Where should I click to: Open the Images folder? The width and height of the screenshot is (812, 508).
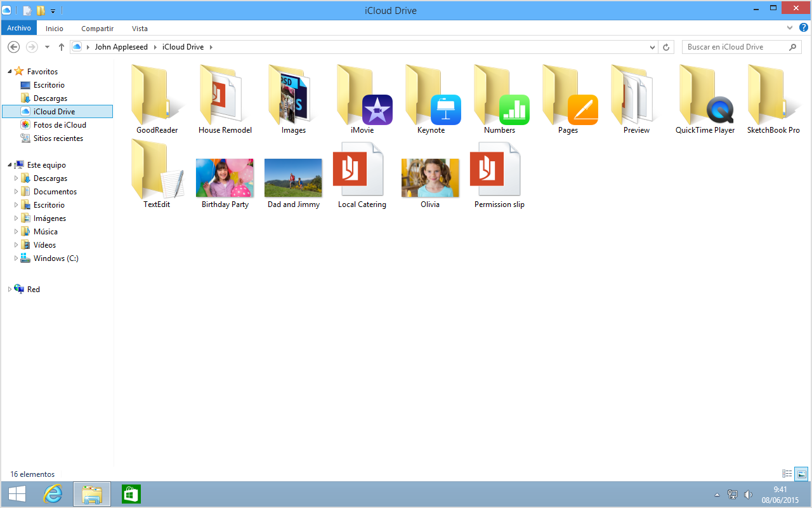pyautogui.click(x=294, y=100)
